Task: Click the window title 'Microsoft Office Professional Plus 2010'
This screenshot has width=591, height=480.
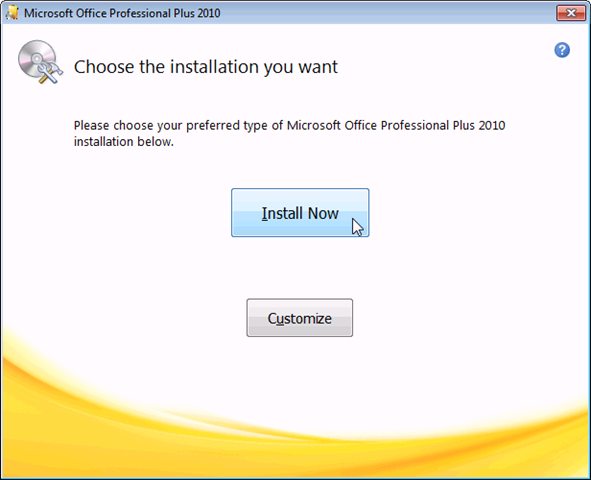Action: pyautogui.click(x=122, y=13)
